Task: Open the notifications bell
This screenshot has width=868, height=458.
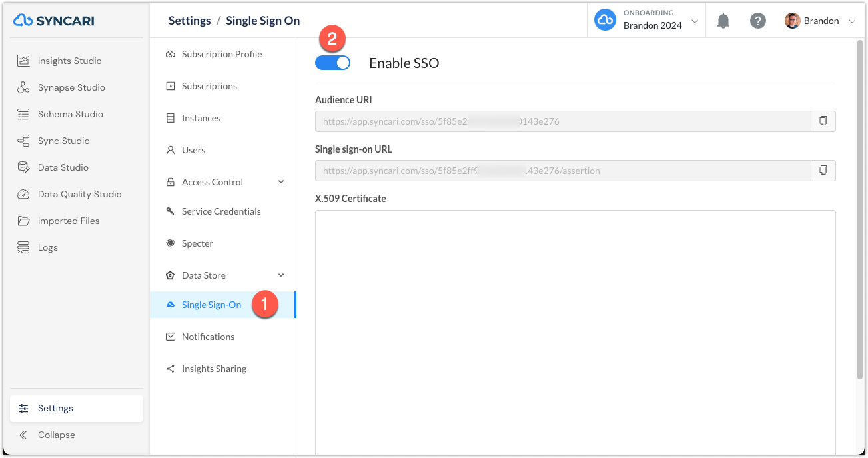Action: (x=723, y=21)
